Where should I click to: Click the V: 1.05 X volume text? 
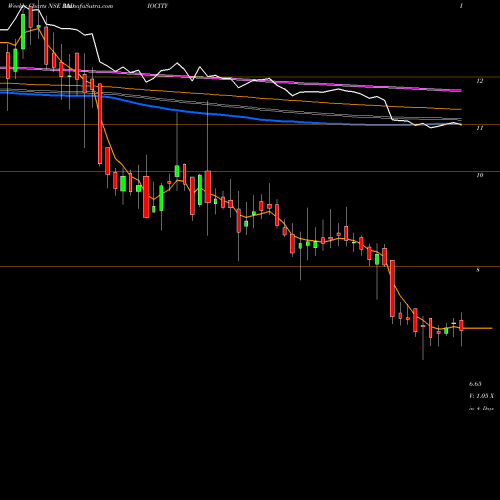pyautogui.click(x=481, y=396)
